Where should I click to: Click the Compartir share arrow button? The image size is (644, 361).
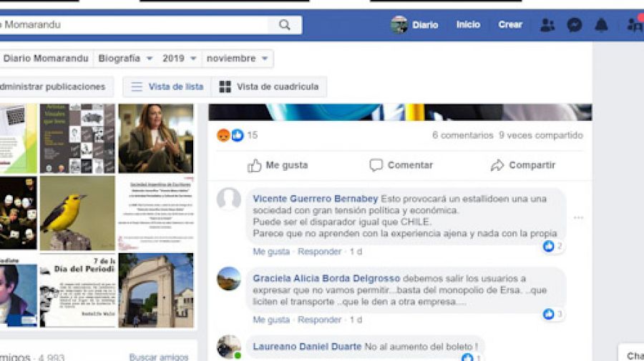(522, 165)
